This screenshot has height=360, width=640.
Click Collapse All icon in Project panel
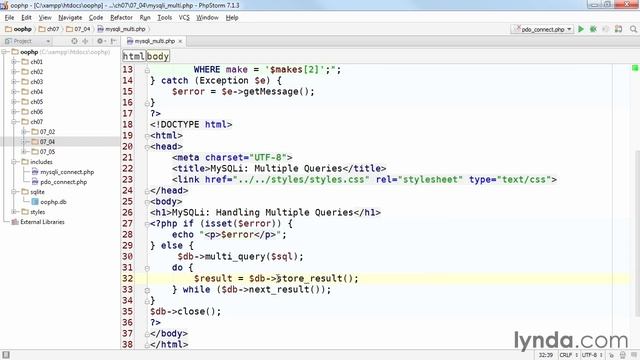pos(85,41)
